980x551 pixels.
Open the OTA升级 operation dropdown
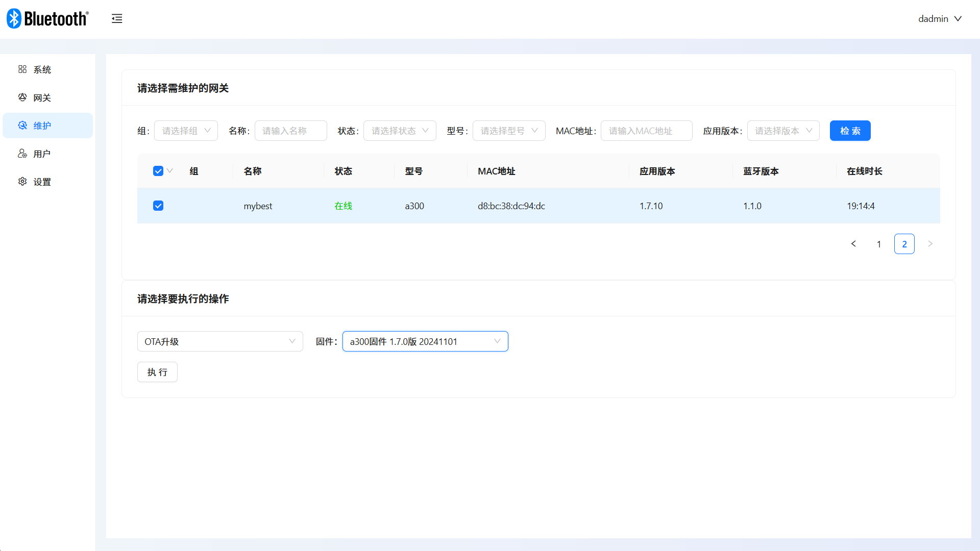point(220,341)
